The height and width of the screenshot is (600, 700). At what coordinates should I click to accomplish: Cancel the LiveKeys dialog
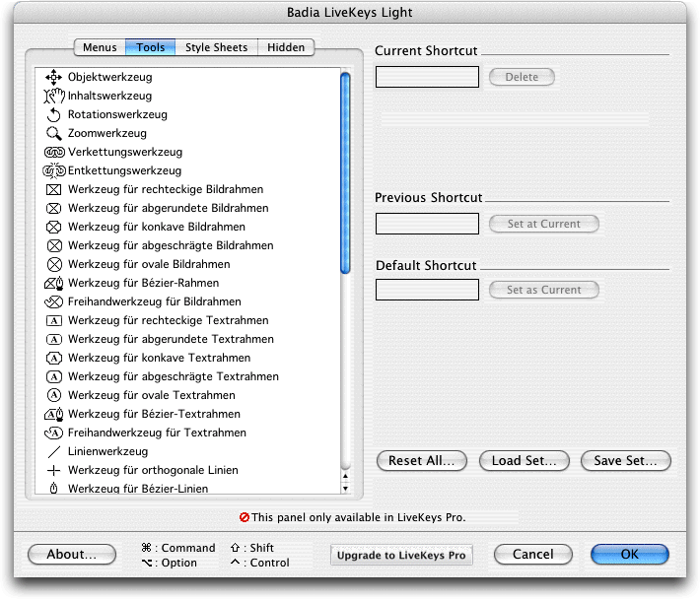(x=533, y=555)
